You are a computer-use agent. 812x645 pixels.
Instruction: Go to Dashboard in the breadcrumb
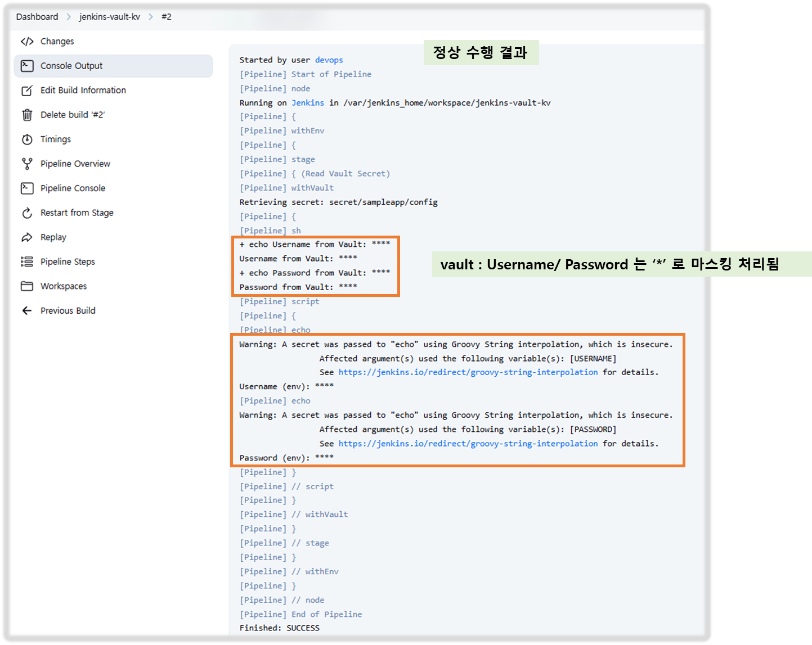tap(37, 17)
